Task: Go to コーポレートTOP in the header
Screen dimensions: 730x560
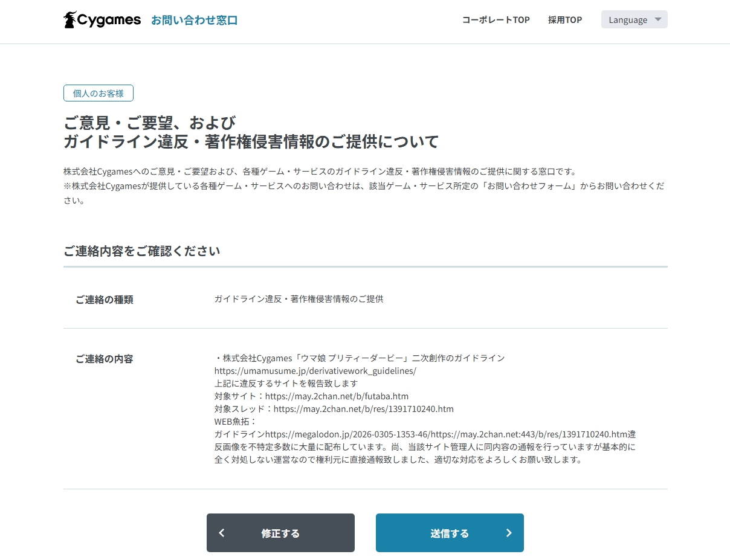Action: [x=496, y=20]
